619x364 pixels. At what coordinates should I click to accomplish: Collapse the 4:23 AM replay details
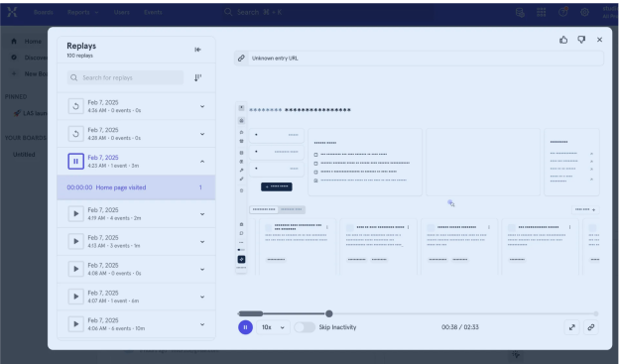coord(202,161)
